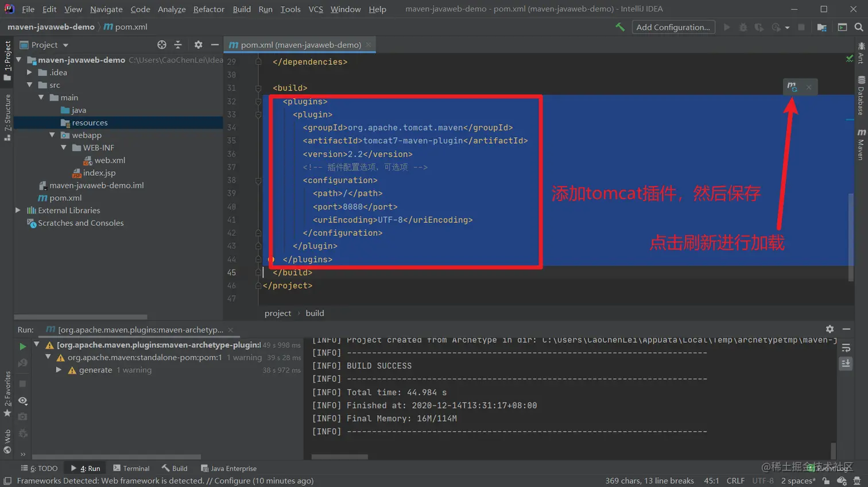The height and width of the screenshot is (487, 868).
Task: Select maven-javaweb-demo.iml file
Action: coord(91,185)
